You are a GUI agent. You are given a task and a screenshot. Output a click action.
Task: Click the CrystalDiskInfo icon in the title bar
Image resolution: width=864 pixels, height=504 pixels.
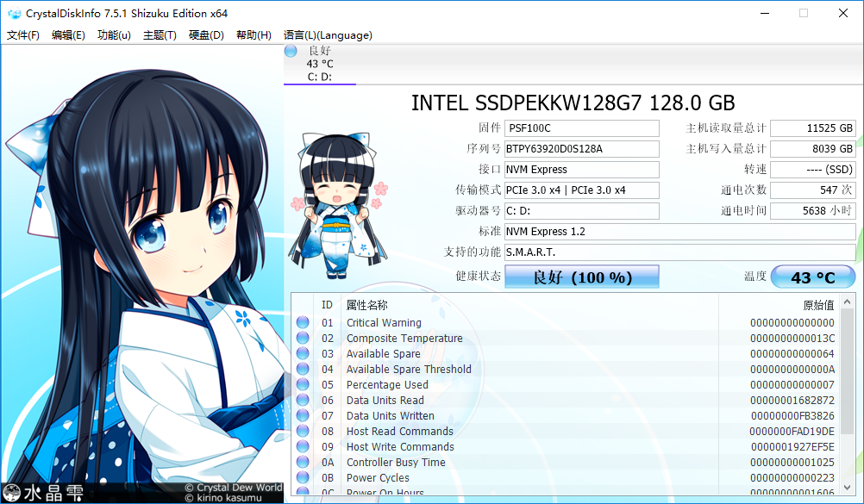coord(14,13)
